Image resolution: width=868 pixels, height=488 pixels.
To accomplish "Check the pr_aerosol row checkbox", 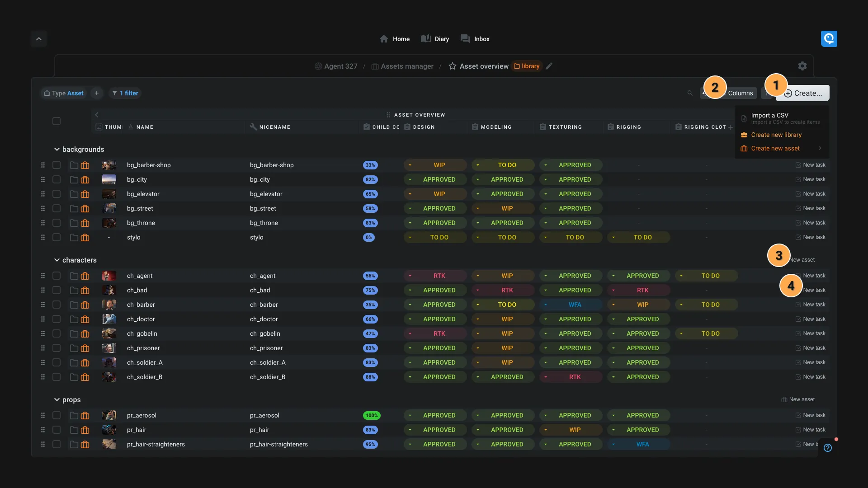I will pyautogui.click(x=57, y=415).
